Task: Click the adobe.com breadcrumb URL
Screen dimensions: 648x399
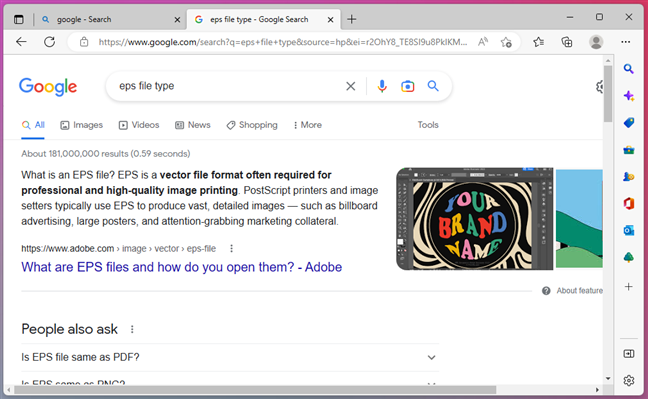Action: (x=119, y=248)
